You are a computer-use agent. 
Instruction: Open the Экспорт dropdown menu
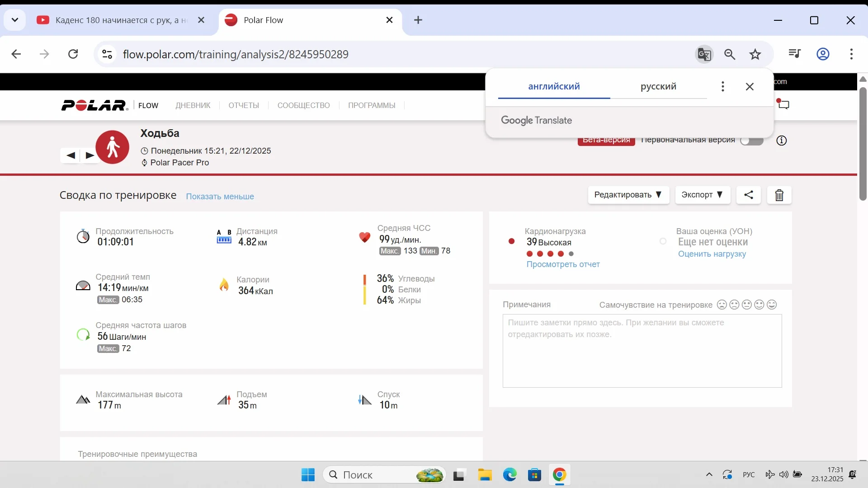702,195
